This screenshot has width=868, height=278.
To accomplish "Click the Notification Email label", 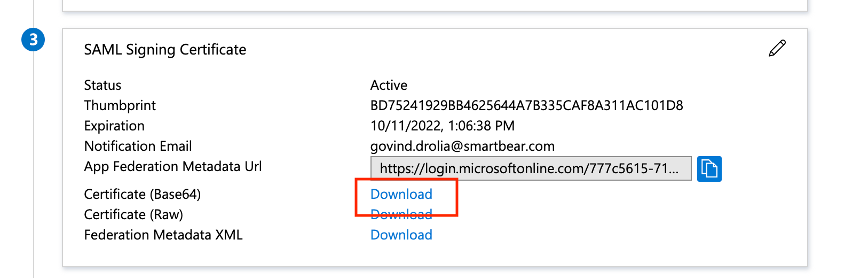I will [x=138, y=146].
